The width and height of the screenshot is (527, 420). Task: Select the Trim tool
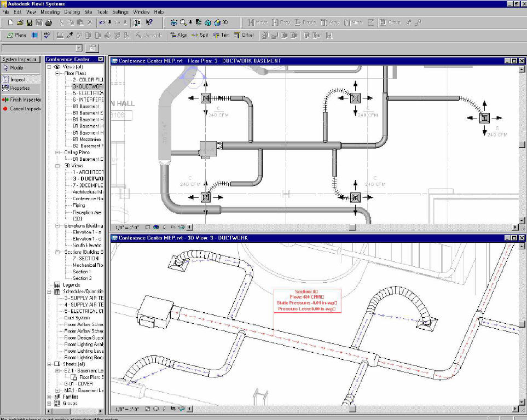221,35
